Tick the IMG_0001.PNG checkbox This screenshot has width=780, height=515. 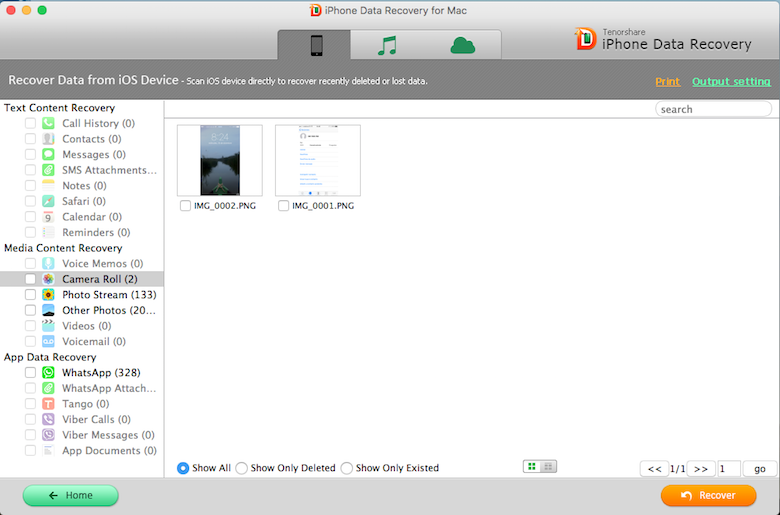click(x=283, y=206)
